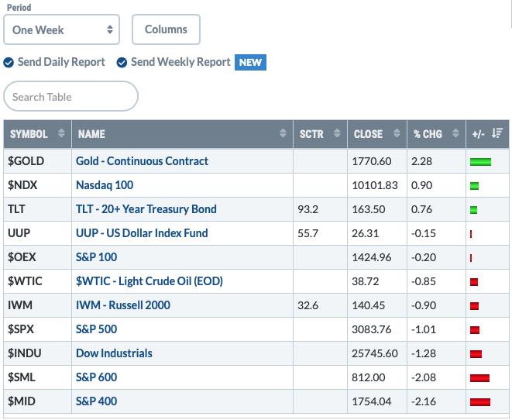Open the S&P 400 link
Image resolution: width=512 pixels, height=420 pixels.
coord(96,401)
